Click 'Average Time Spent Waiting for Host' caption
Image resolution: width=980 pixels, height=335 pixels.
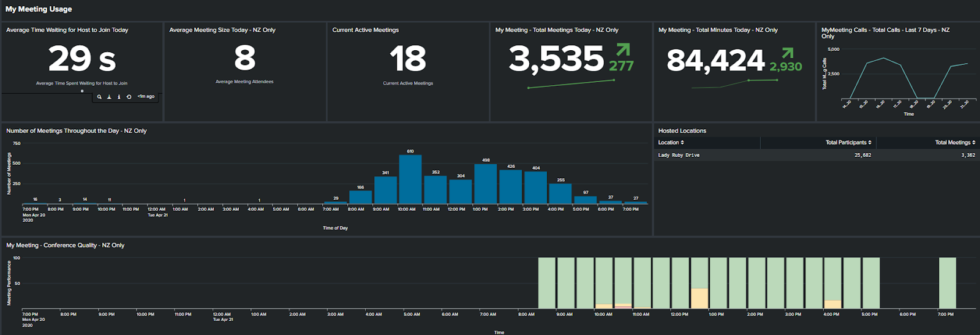point(81,83)
